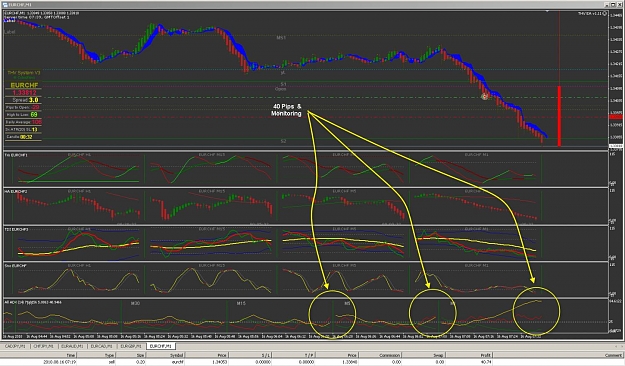Click the EURCHF symbol label in info panel
625x366 pixels.
[24, 85]
